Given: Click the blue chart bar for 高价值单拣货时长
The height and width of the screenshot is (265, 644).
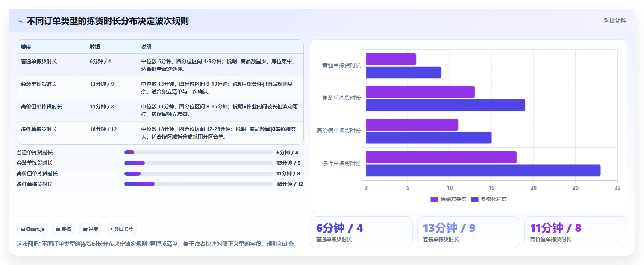Looking at the screenshot, I should click(x=429, y=138).
